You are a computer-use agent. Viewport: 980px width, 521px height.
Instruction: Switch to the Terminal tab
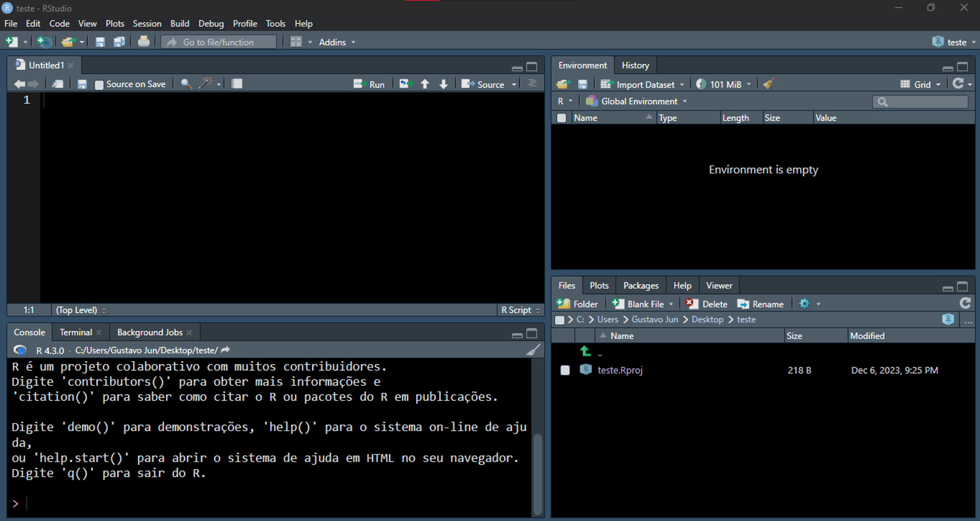76,332
